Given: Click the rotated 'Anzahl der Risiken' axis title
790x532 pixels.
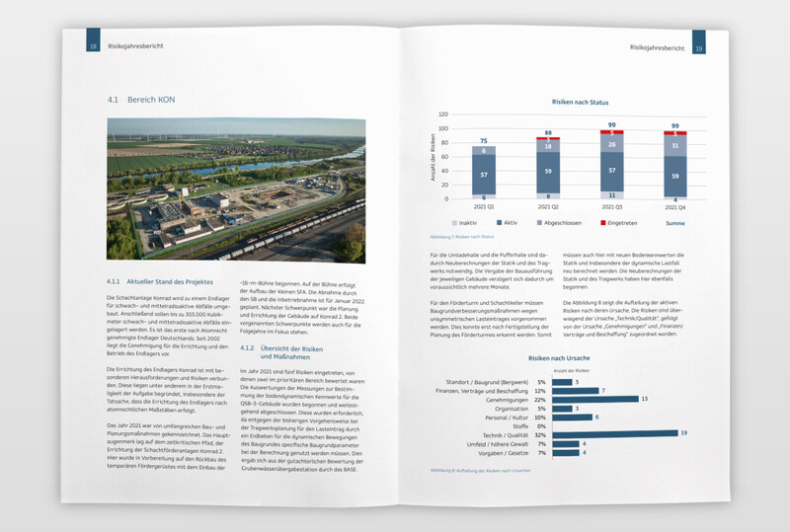Looking at the screenshot, I should (x=433, y=157).
